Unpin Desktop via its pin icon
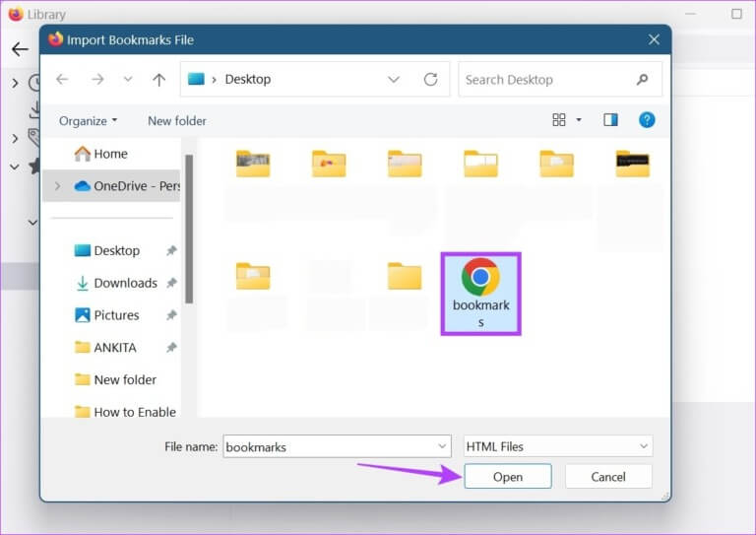The image size is (756, 535). click(171, 251)
